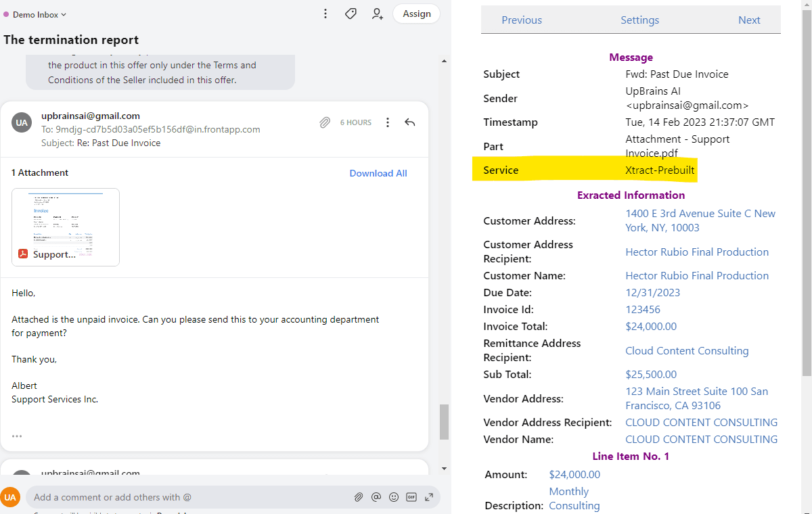Expand the comment composer
This screenshot has width=812, height=514.
tap(428, 497)
